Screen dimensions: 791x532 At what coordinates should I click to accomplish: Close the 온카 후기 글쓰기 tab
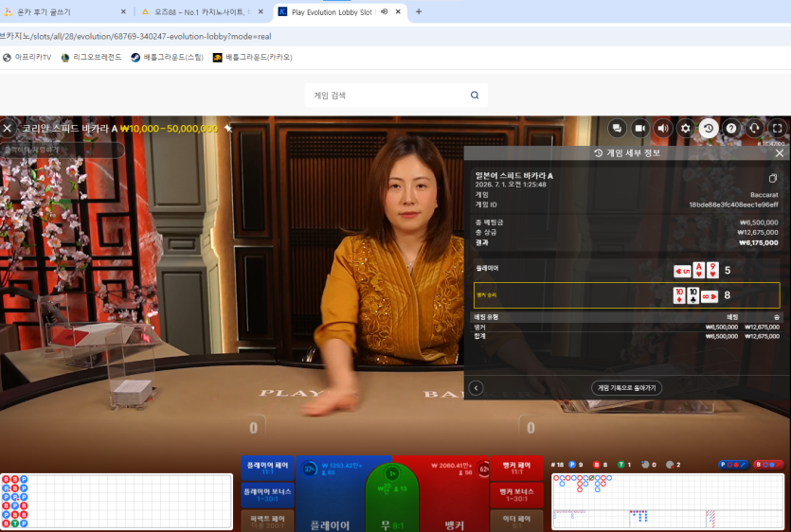123,11
